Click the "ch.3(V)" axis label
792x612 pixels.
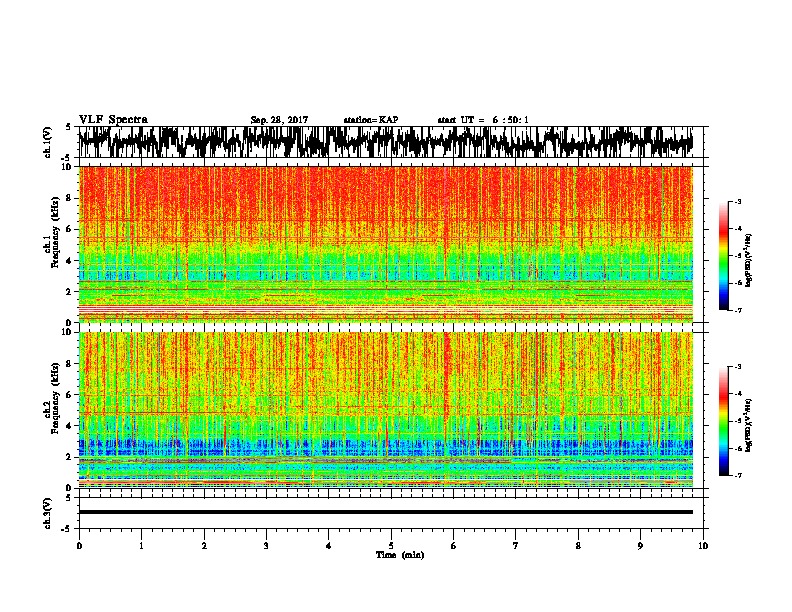click(48, 513)
